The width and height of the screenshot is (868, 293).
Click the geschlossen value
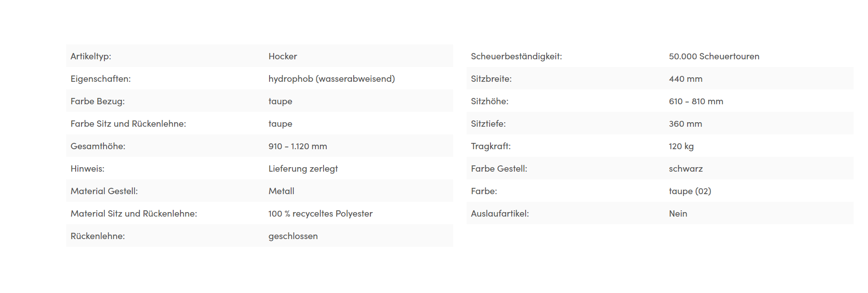pos(293,236)
